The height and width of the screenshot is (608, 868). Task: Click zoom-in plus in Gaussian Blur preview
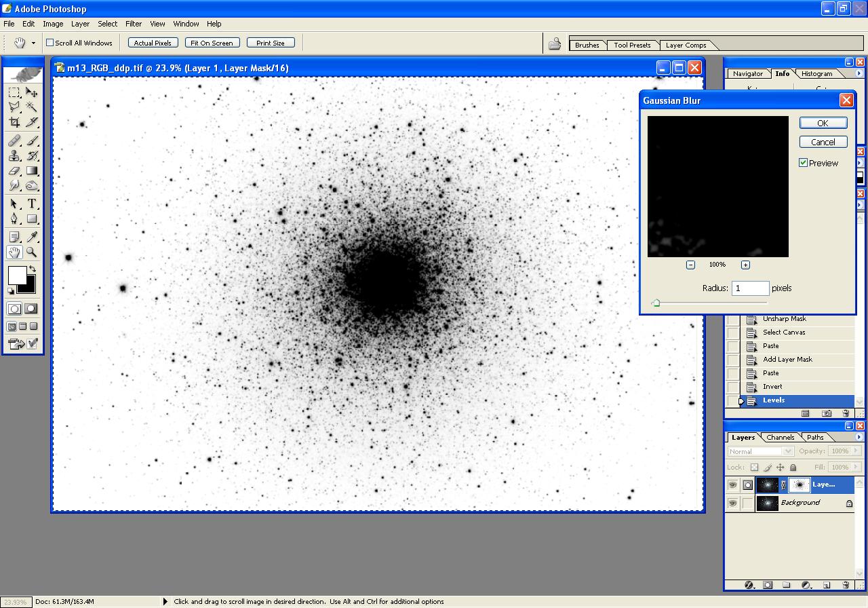pos(745,265)
